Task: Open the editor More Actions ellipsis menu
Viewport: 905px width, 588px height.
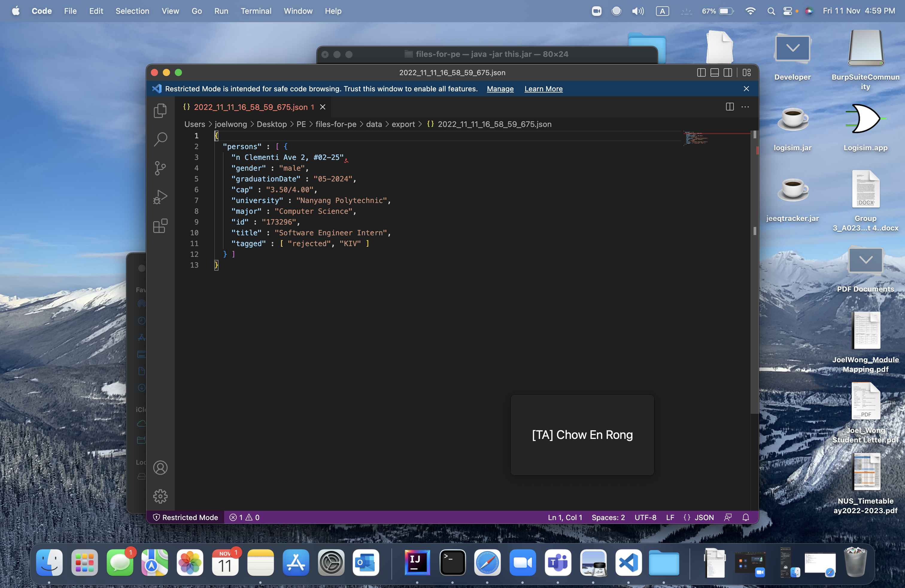Action: pyautogui.click(x=745, y=107)
